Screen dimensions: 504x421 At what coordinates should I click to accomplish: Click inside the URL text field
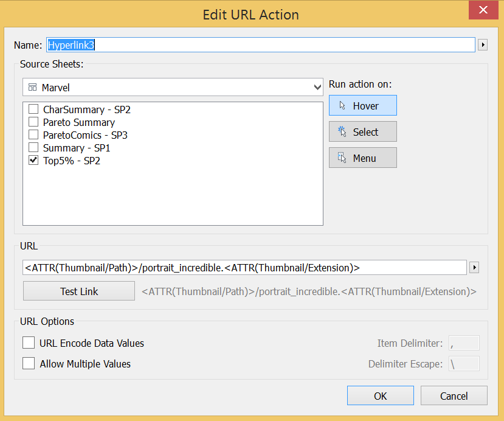pyautogui.click(x=243, y=267)
